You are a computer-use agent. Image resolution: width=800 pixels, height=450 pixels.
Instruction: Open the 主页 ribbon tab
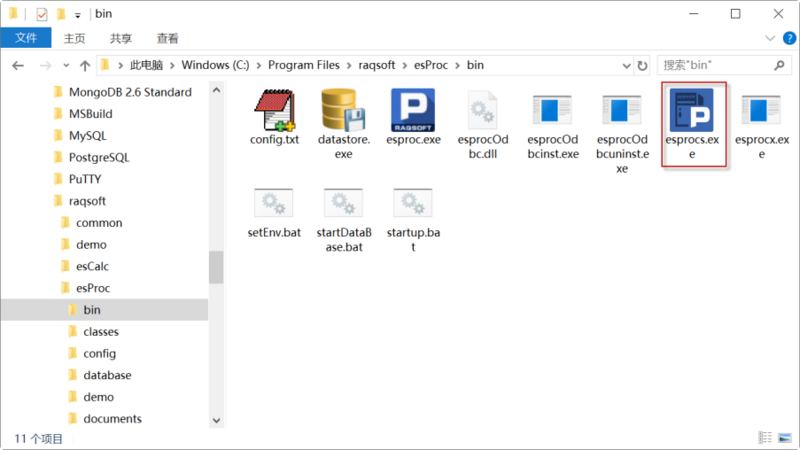click(74, 38)
